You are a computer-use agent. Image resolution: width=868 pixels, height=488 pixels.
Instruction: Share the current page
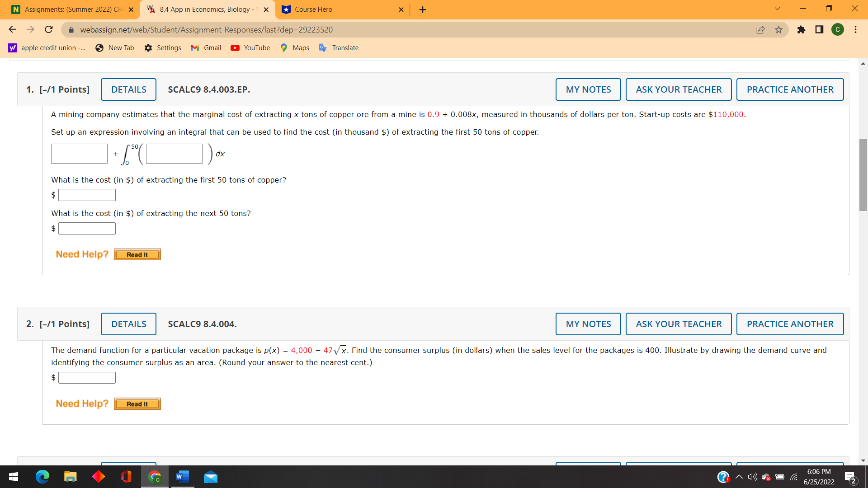761,29
